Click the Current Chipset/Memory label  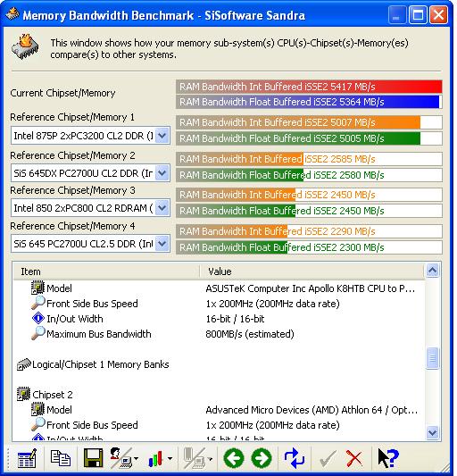(62, 93)
